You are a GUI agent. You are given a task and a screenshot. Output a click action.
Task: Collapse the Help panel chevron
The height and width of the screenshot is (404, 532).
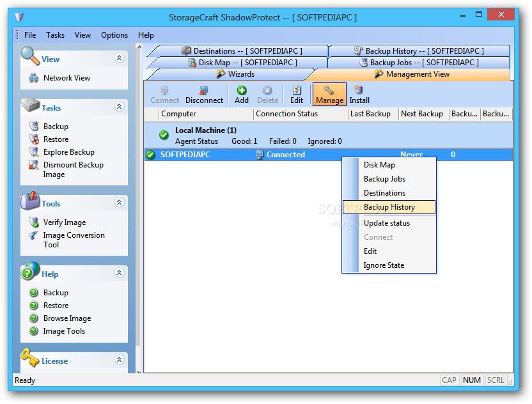(119, 273)
